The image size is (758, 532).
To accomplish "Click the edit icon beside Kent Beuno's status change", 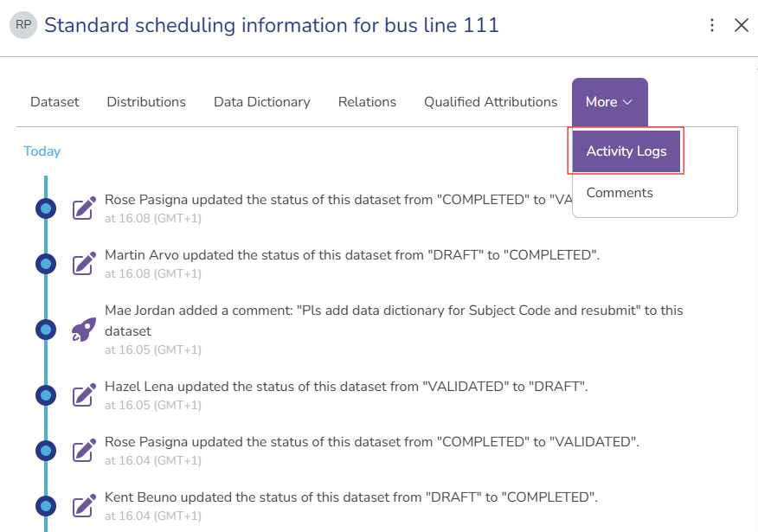I will (x=83, y=505).
